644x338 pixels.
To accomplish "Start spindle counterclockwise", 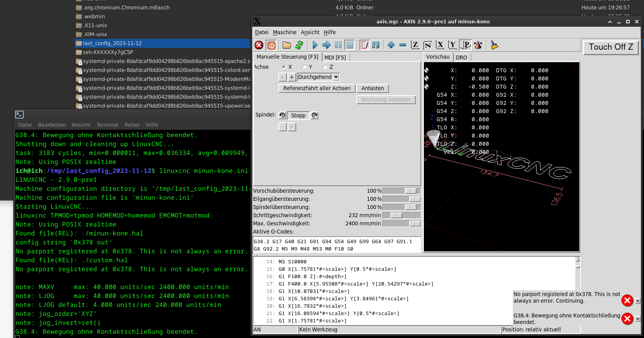I will coord(282,115).
